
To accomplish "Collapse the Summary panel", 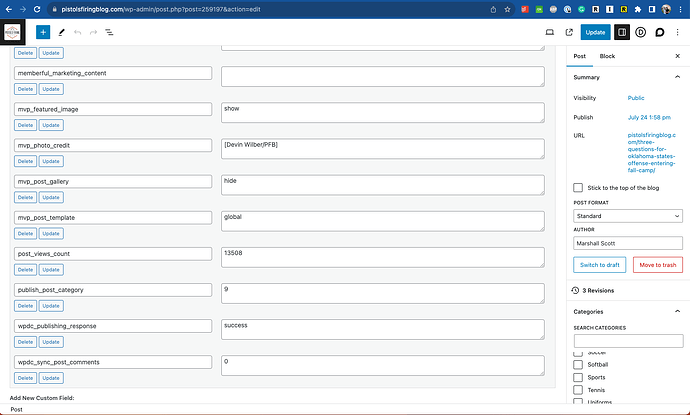I will pos(677,77).
